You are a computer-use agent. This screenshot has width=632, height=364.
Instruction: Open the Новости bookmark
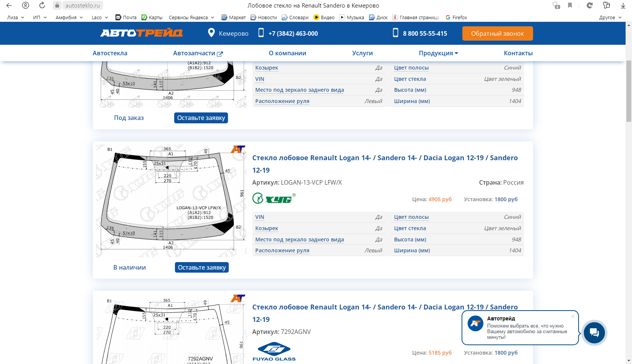[x=264, y=17]
